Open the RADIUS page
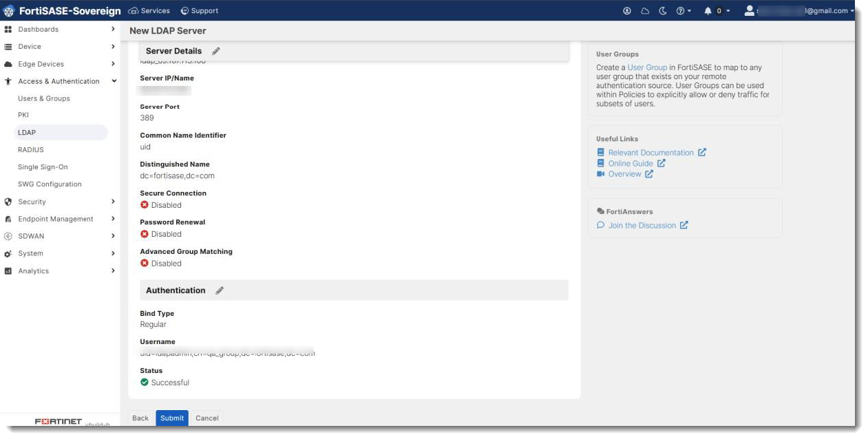This screenshot has width=868, height=439. point(31,149)
